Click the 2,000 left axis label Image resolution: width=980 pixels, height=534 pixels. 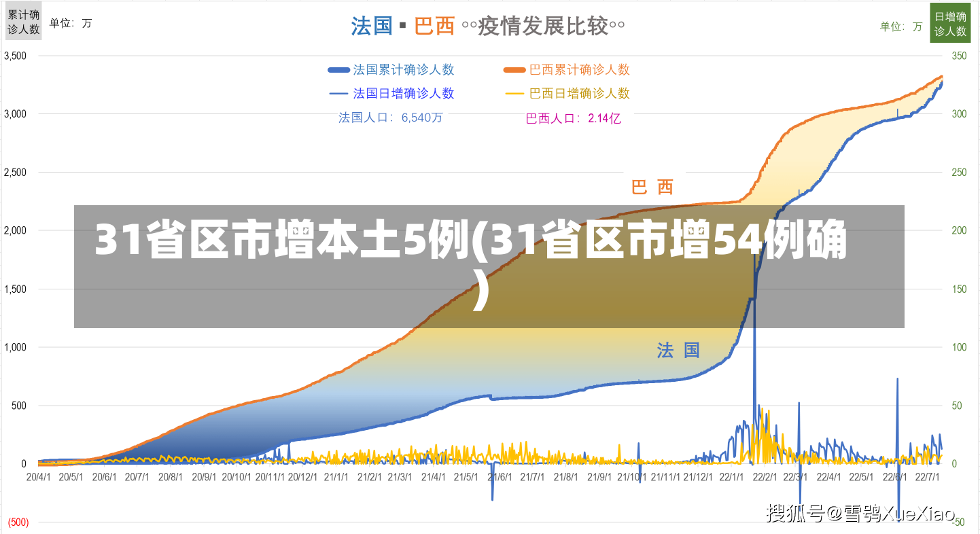coord(16,230)
